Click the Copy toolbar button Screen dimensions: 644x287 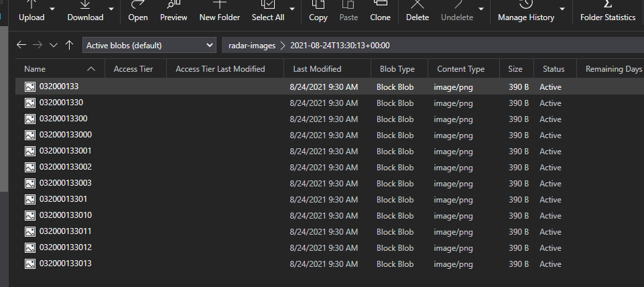pos(318,11)
